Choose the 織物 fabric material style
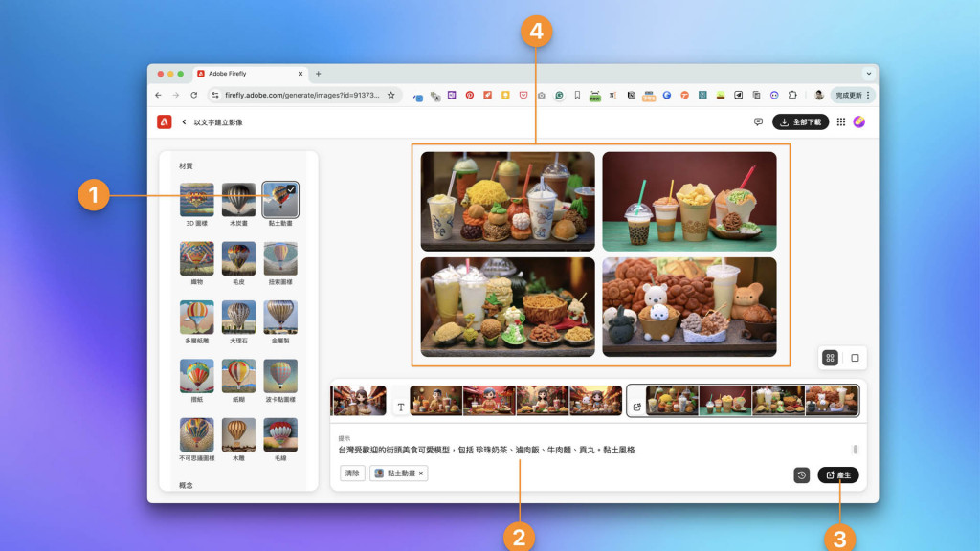 coord(196,258)
